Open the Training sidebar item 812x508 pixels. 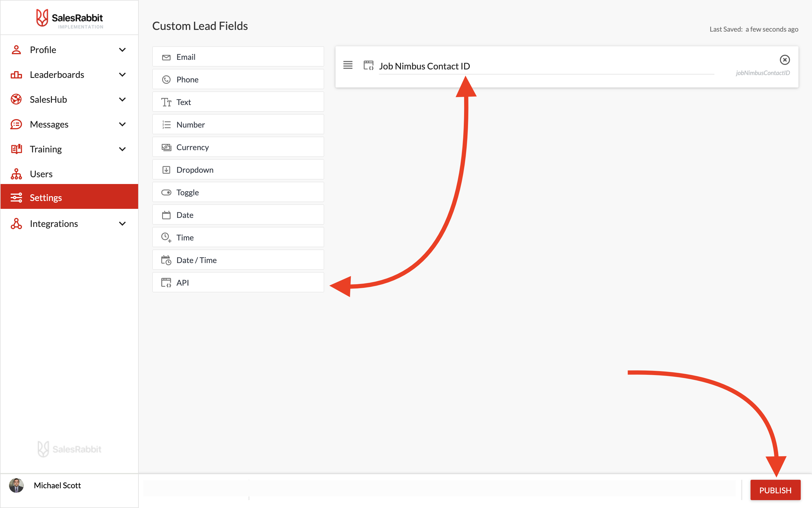[69, 149]
